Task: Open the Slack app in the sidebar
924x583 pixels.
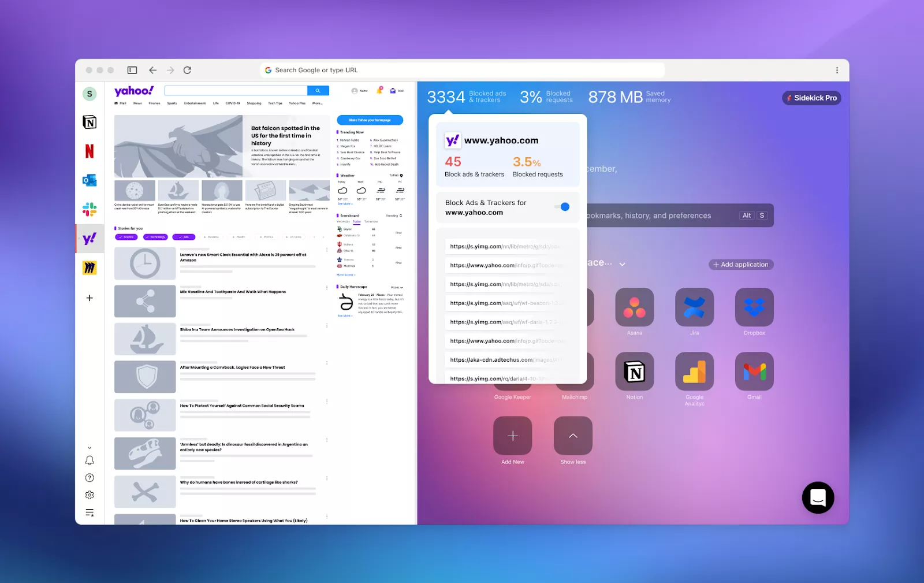Action: [90, 209]
